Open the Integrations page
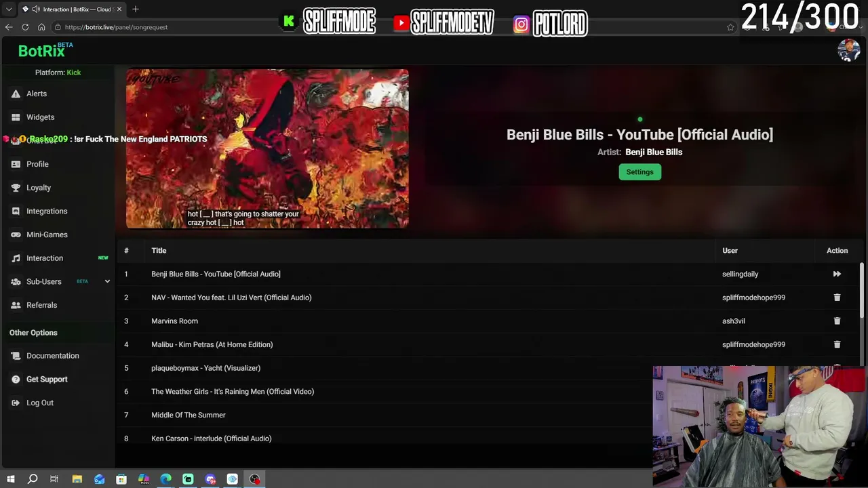This screenshot has width=868, height=488. click(47, 211)
